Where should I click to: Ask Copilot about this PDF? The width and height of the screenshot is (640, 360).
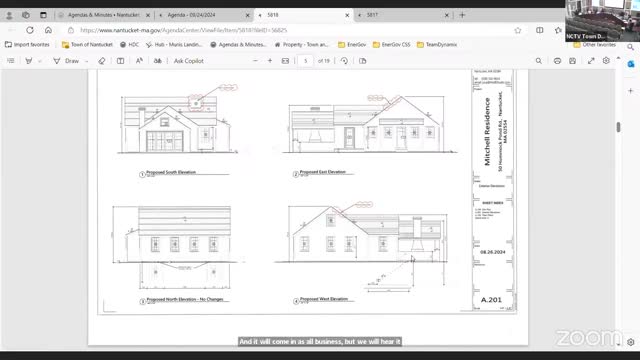[x=189, y=61]
